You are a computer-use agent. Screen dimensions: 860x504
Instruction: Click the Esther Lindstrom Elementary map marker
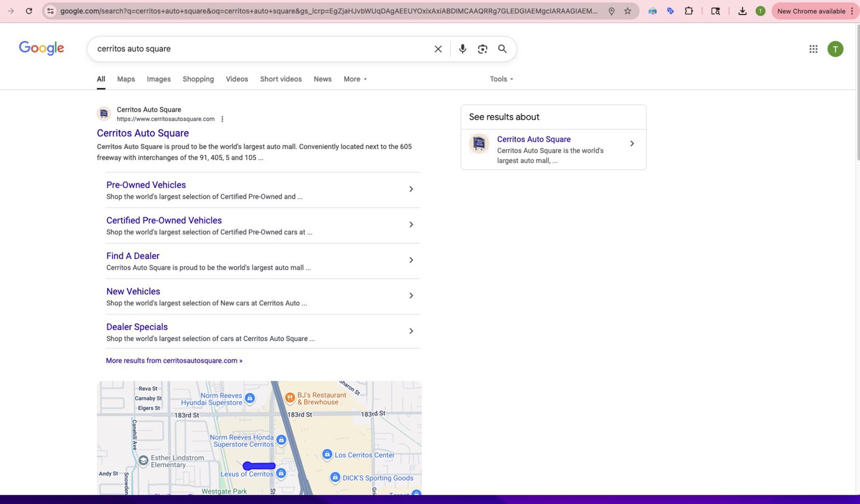pyautogui.click(x=143, y=460)
